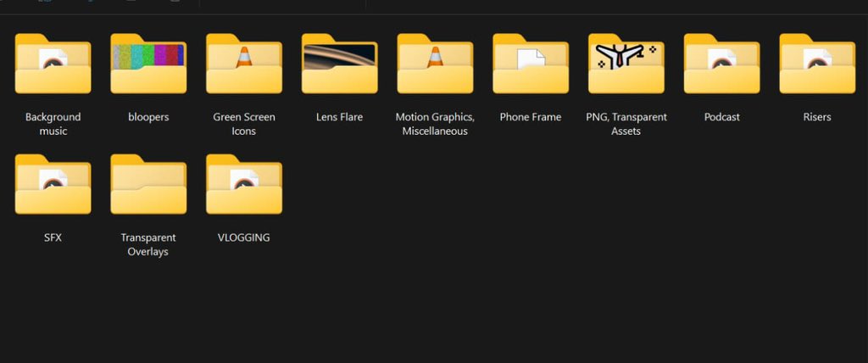Open the Lens Flare folder icon
The image size is (868, 363).
point(339,64)
